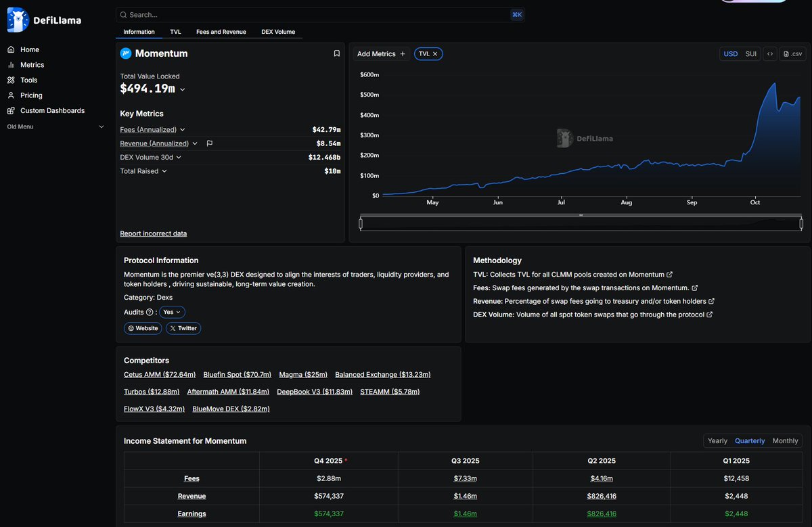Switch to the TVL tab

pyautogui.click(x=175, y=32)
